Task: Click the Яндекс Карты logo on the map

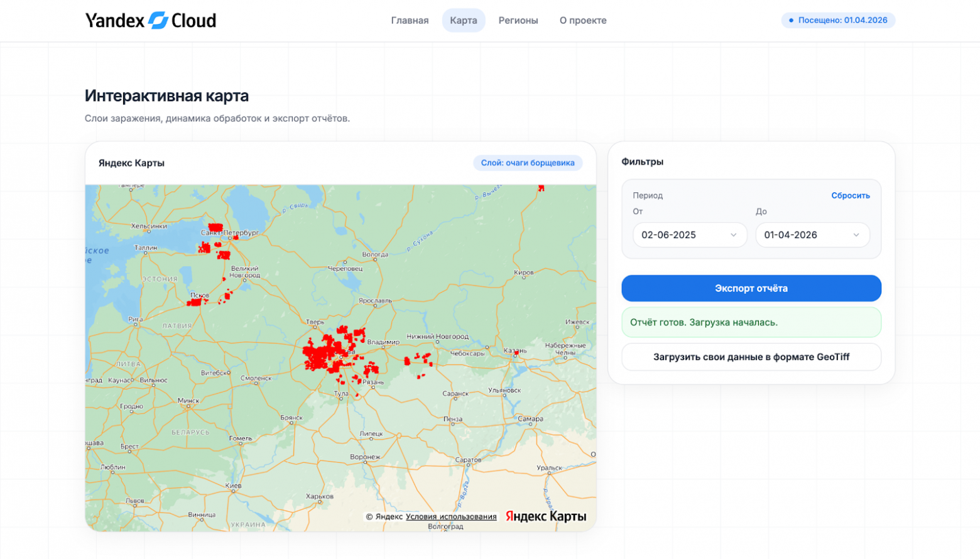Action: tap(544, 516)
